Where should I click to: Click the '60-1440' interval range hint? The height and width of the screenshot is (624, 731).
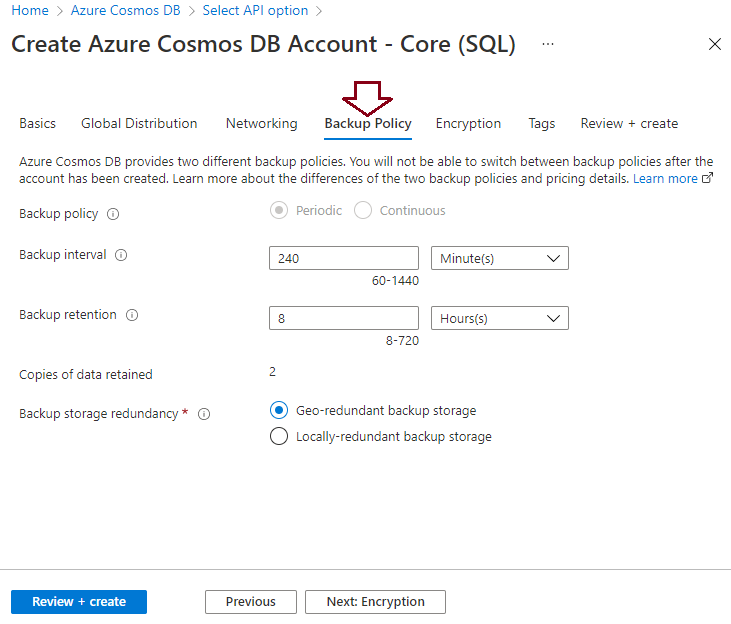click(x=395, y=281)
